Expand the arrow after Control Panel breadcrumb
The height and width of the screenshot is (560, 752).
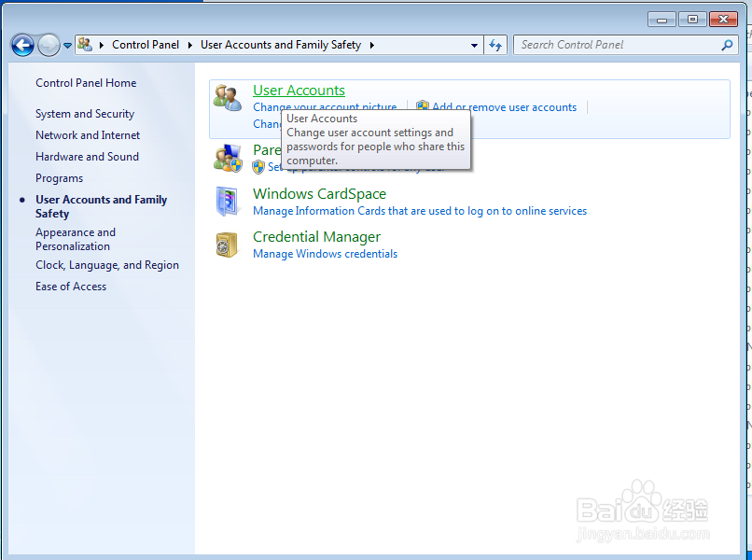pos(190,45)
